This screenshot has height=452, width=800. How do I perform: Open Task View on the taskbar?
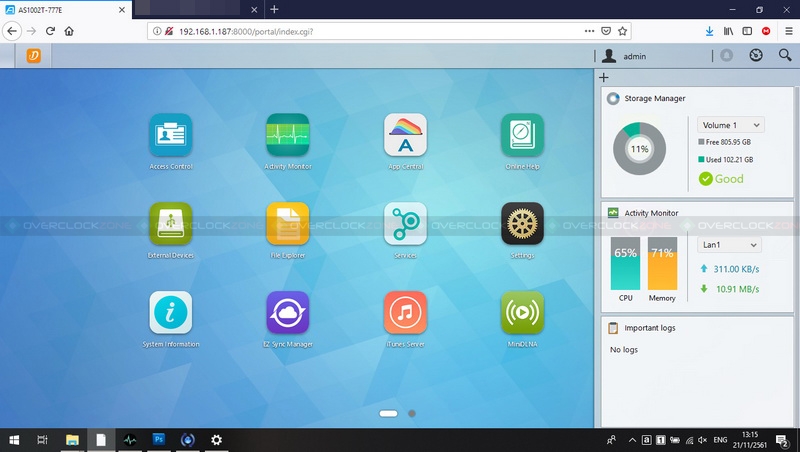coord(43,440)
